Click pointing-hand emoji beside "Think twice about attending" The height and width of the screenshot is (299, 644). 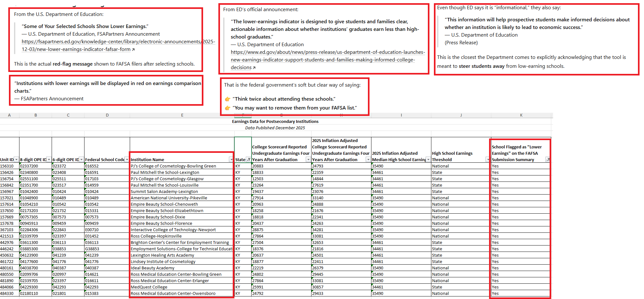point(227,99)
